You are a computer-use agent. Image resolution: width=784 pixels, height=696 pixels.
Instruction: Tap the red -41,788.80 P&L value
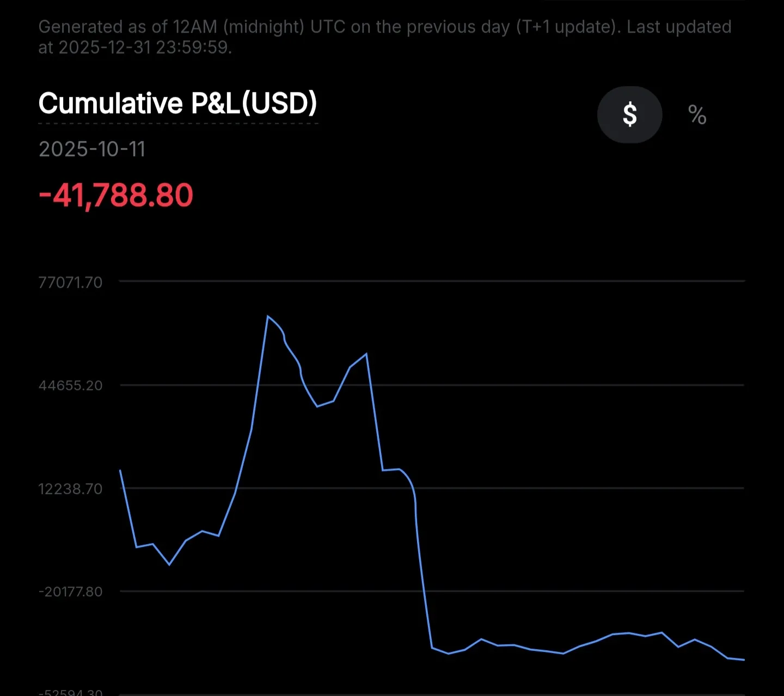coord(116,195)
